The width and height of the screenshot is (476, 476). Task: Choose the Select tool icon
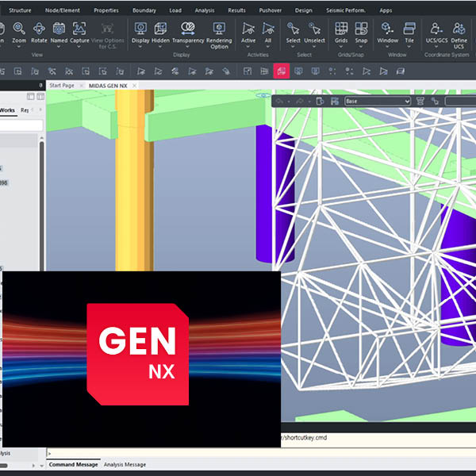(x=293, y=29)
